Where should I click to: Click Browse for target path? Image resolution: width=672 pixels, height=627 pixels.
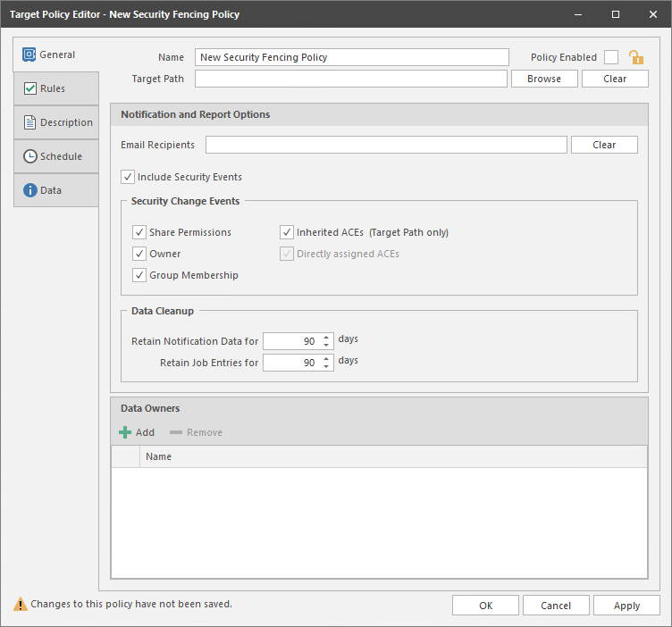click(x=544, y=79)
